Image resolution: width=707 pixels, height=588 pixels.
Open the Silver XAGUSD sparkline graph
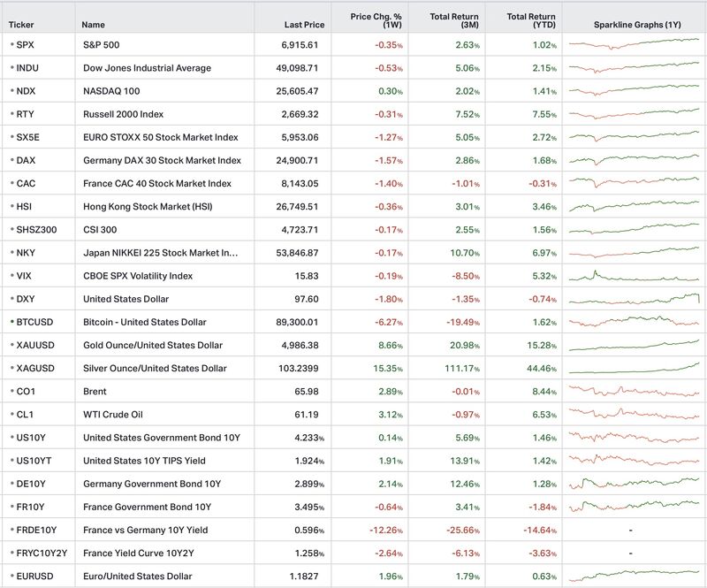[634, 368]
